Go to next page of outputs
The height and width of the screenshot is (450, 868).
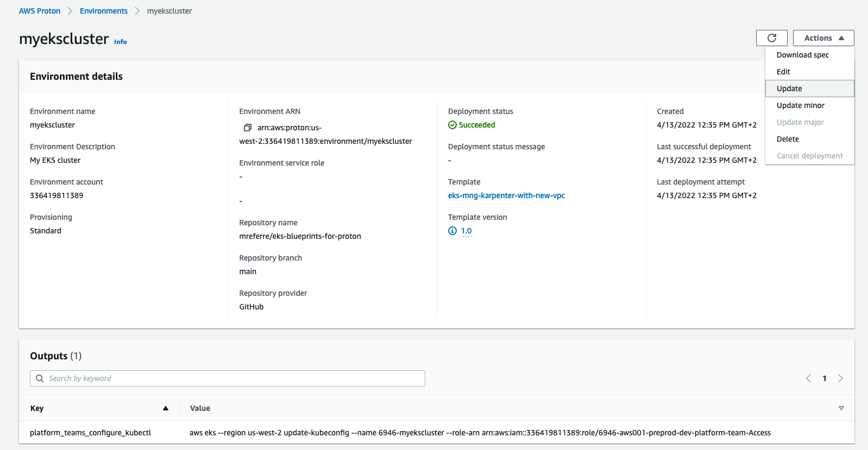pos(840,378)
